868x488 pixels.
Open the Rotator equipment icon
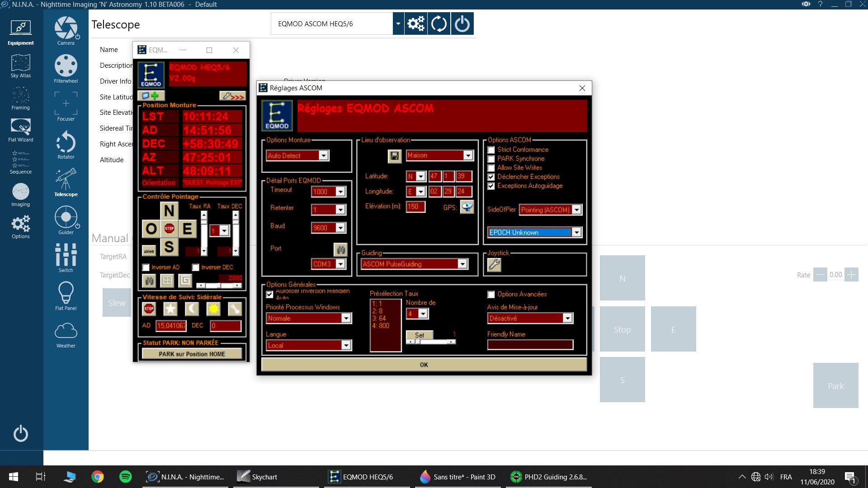tap(66, 145)
